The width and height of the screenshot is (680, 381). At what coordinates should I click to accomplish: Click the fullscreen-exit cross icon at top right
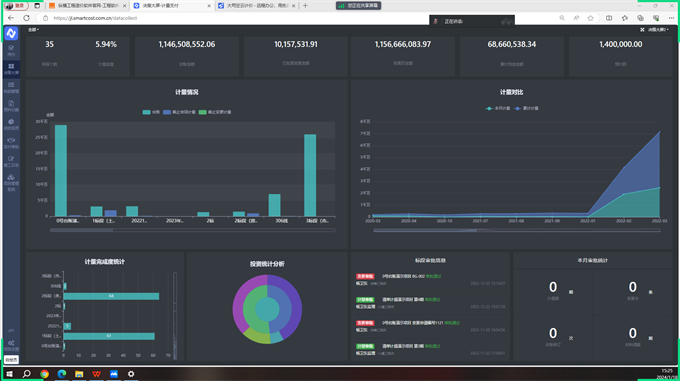[642, 30]
